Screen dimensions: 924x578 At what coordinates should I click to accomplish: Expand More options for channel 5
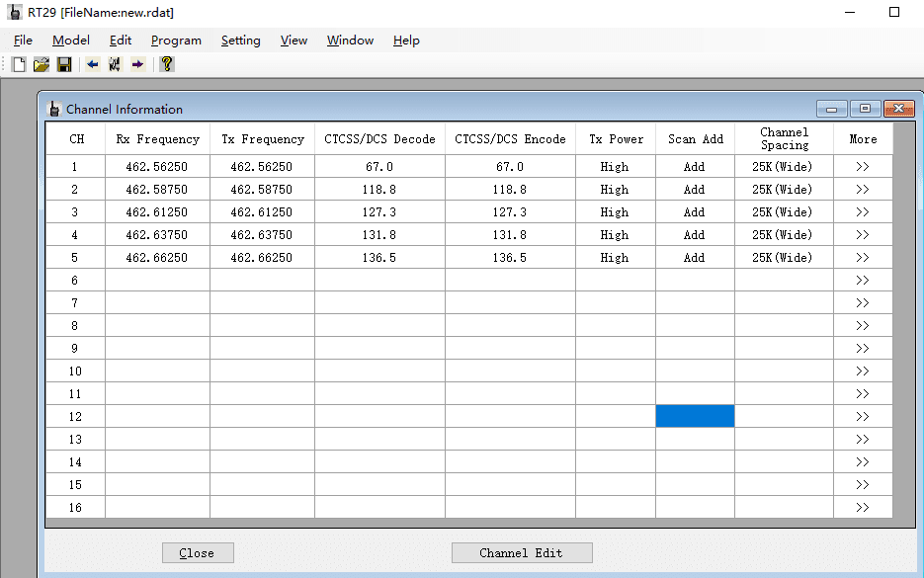pos(862,258)
